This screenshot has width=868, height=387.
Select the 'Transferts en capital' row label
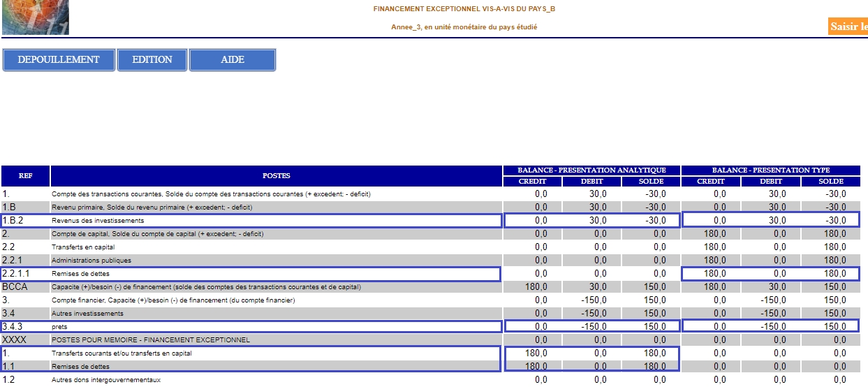(x=83, y=247)
